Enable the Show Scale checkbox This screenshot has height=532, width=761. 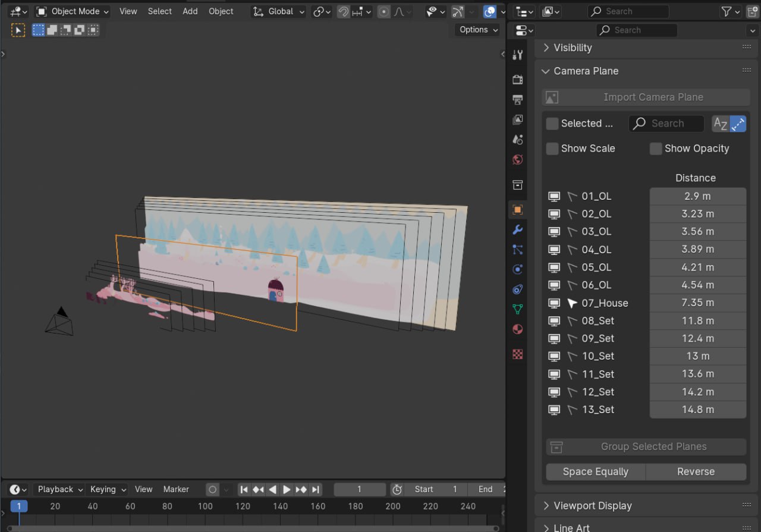pos(552,149)
